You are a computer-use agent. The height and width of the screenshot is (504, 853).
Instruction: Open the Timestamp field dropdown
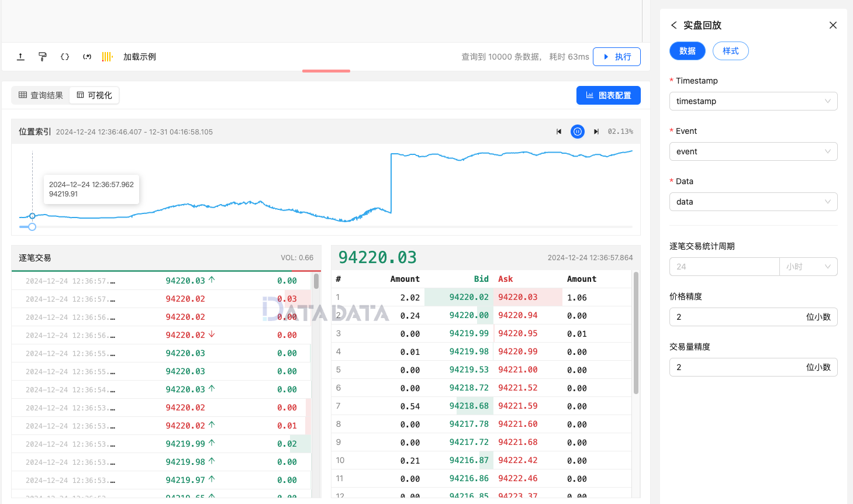(753, 101)
